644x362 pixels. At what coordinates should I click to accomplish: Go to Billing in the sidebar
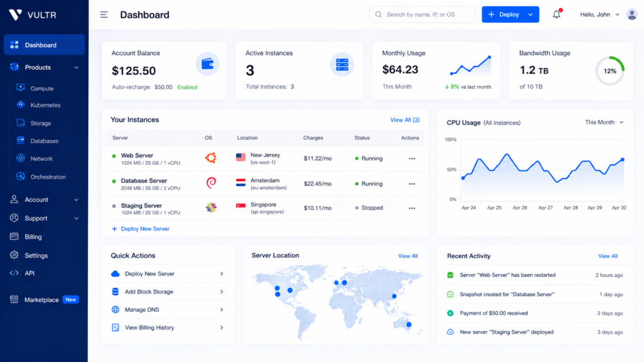point(33,237)
